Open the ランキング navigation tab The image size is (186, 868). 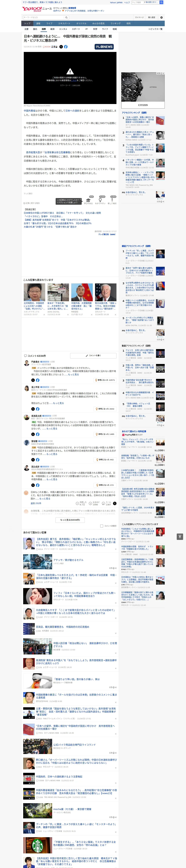coord(115,24)
